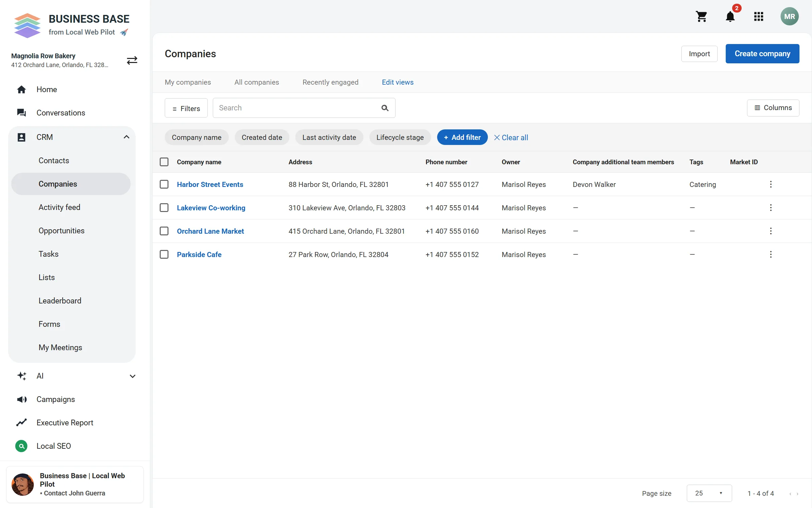Collapse the CRM section chevron
Screen dimensions: 812x508
[x=126, y=137]
